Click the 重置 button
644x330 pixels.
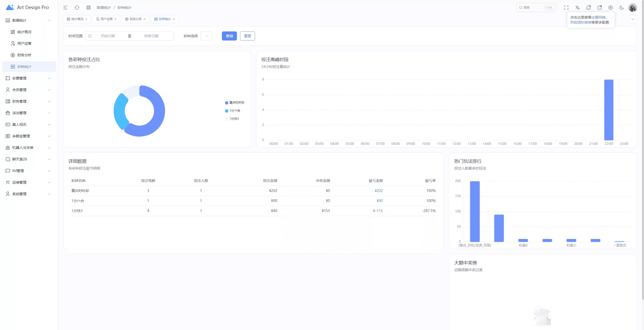click(247, 36)
